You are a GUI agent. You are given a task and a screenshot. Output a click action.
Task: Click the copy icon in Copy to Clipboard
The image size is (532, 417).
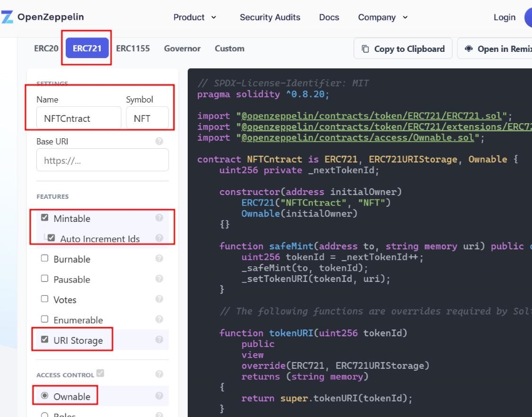(365, 49)
